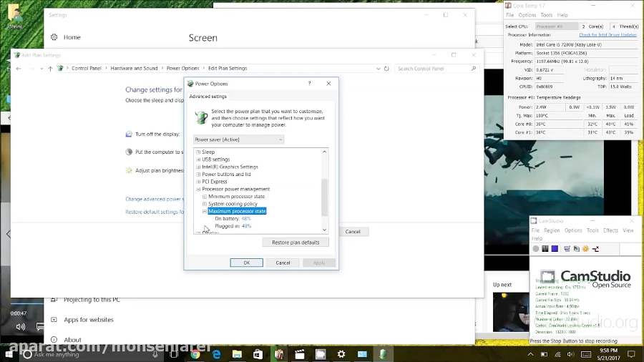This screenshot has width=644, height=362.
Task: Click Change advanced power settings link
Action: [155, 199]
